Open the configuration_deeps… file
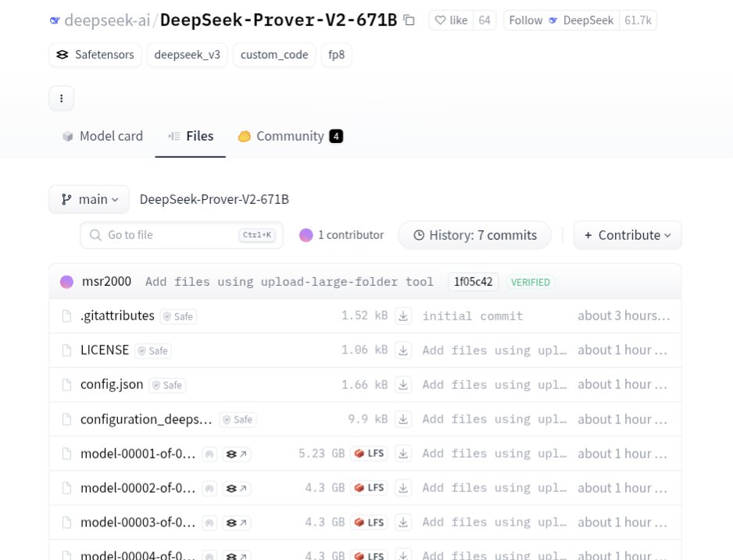 [x=146, y=419]
